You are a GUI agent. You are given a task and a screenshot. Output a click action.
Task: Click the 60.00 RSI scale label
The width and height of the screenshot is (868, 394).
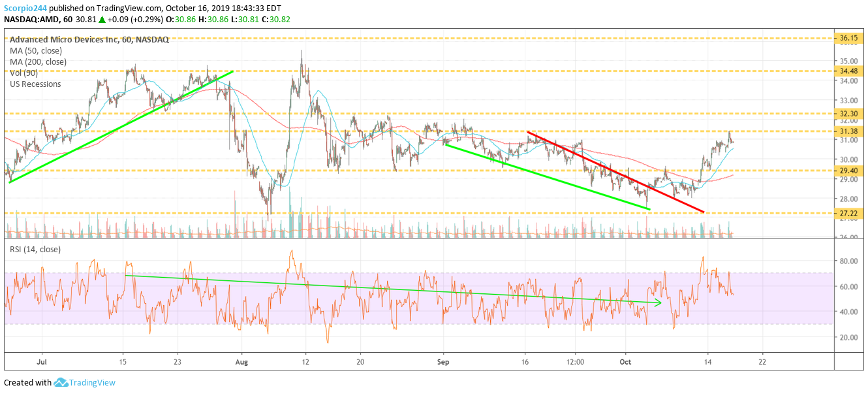click(848, 286)
